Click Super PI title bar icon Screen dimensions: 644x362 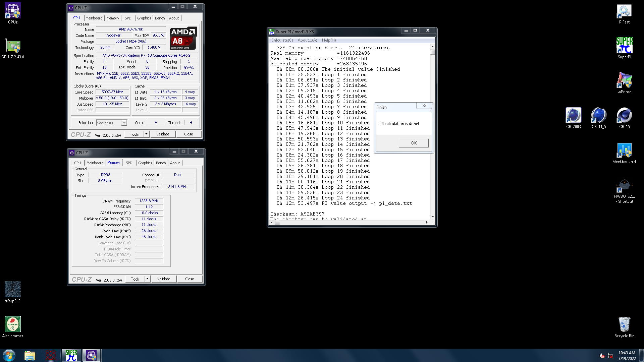pos(272,32)
